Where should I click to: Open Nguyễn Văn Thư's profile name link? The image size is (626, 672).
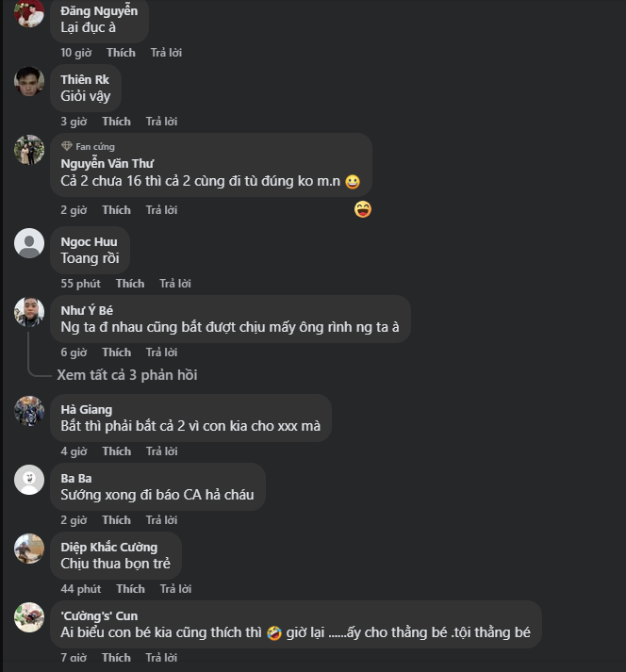pyautogui.click(x=107, y=163)
